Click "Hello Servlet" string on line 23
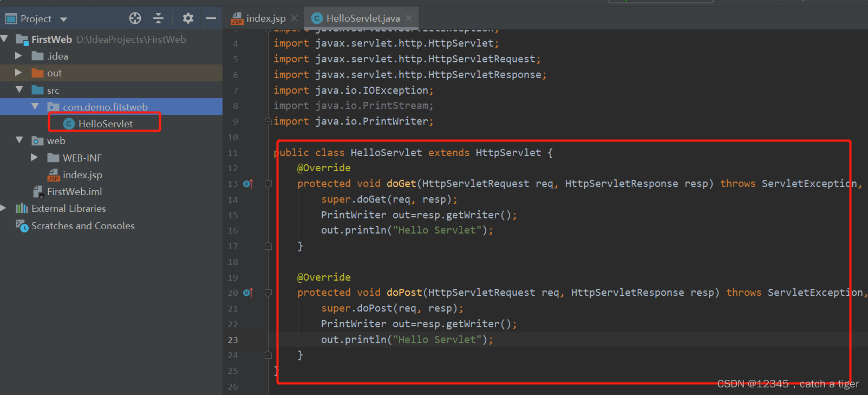Image resolution: width=868 pixels, height=395 pixels. coord(437,340)
